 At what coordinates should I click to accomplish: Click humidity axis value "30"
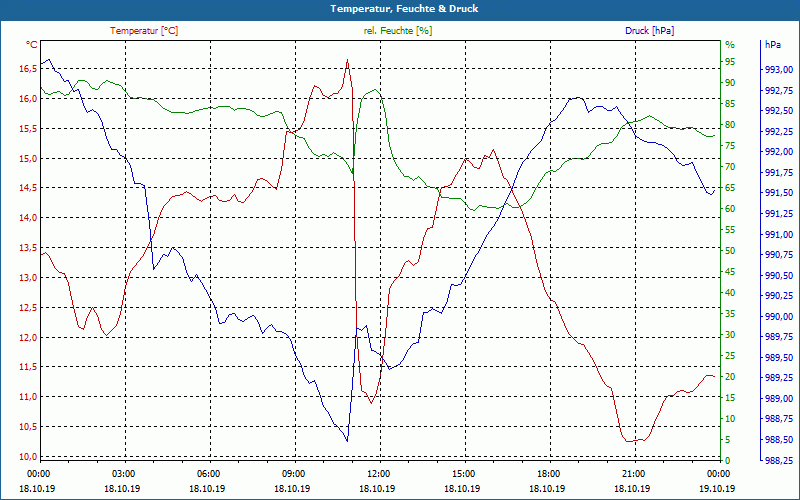(x=730, y=335)
